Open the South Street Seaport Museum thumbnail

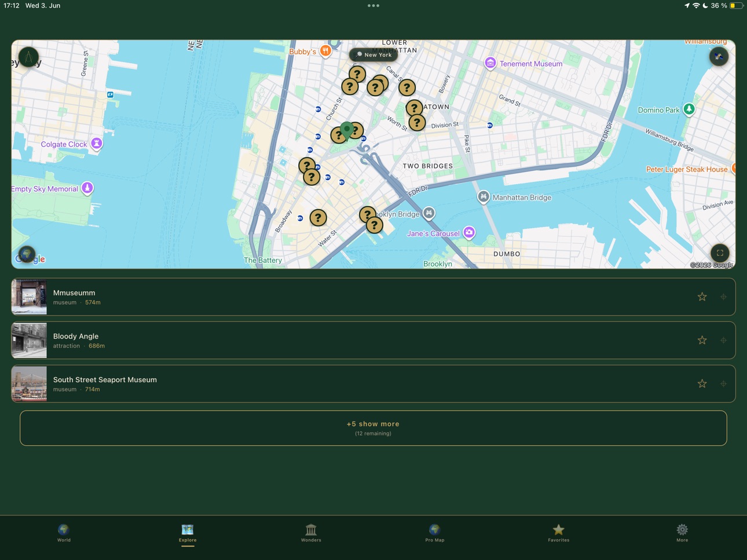tap(29, 384)
